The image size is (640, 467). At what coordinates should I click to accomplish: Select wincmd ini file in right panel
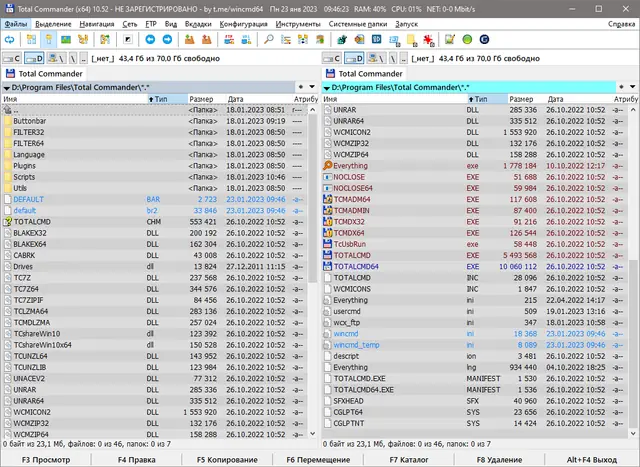coord(475,334)
